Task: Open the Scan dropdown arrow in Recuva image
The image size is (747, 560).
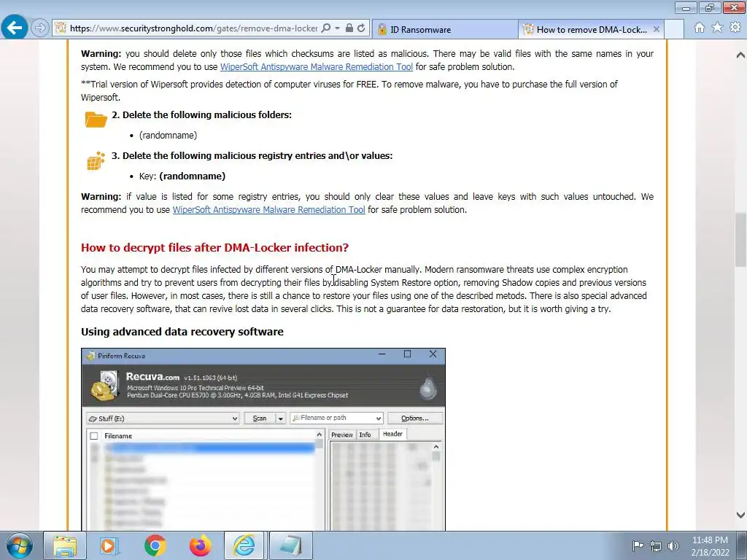Action: point(281,418)
